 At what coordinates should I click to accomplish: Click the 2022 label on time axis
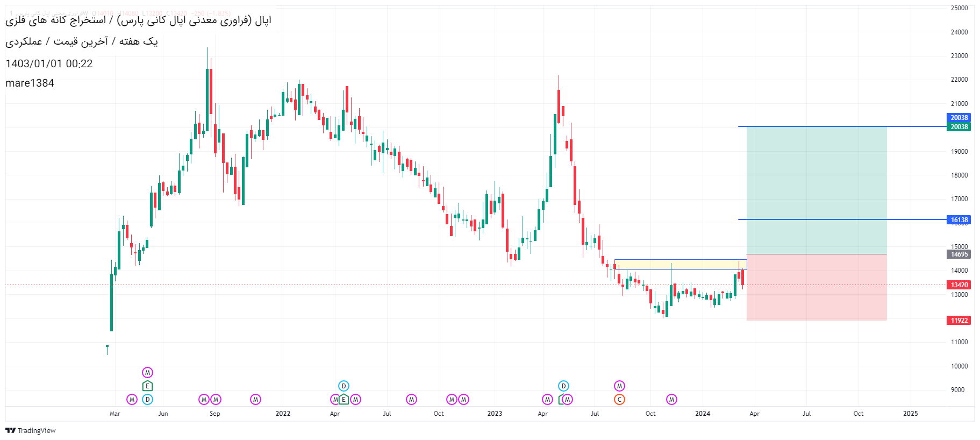[x=283, y=414]
